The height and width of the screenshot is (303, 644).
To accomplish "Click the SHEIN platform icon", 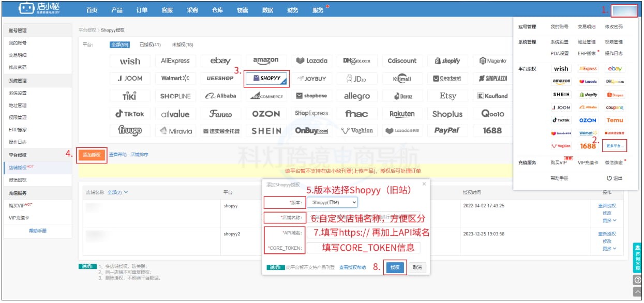I will 265,130.
